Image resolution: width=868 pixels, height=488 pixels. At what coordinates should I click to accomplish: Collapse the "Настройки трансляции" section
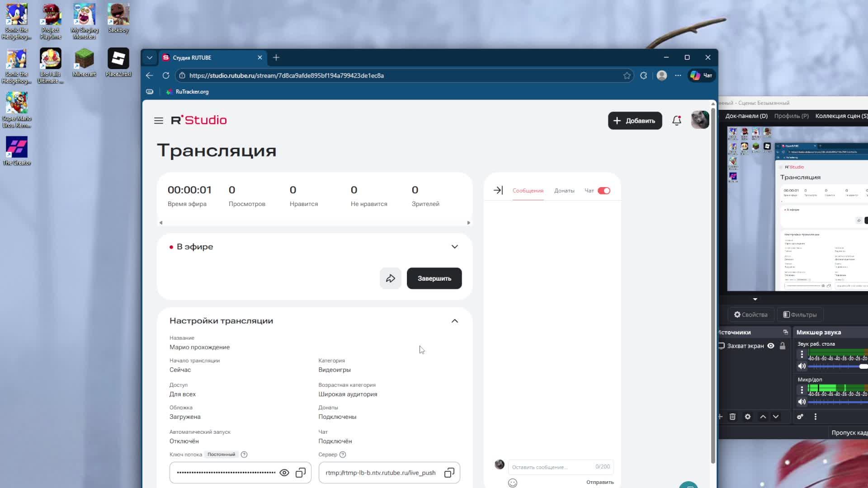(454, 321)
